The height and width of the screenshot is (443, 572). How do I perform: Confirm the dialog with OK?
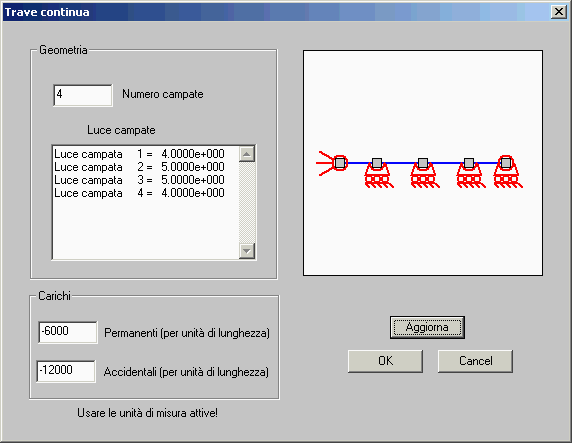385,361
